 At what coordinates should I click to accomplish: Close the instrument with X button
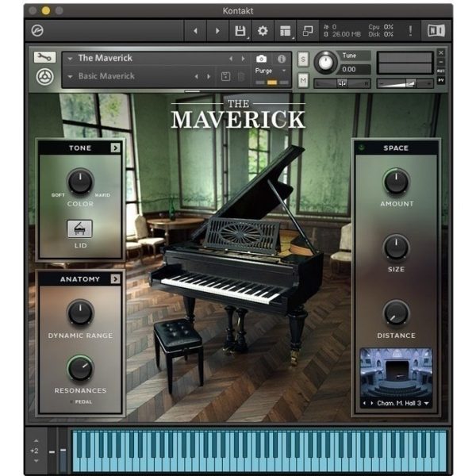tap(441, 52)
